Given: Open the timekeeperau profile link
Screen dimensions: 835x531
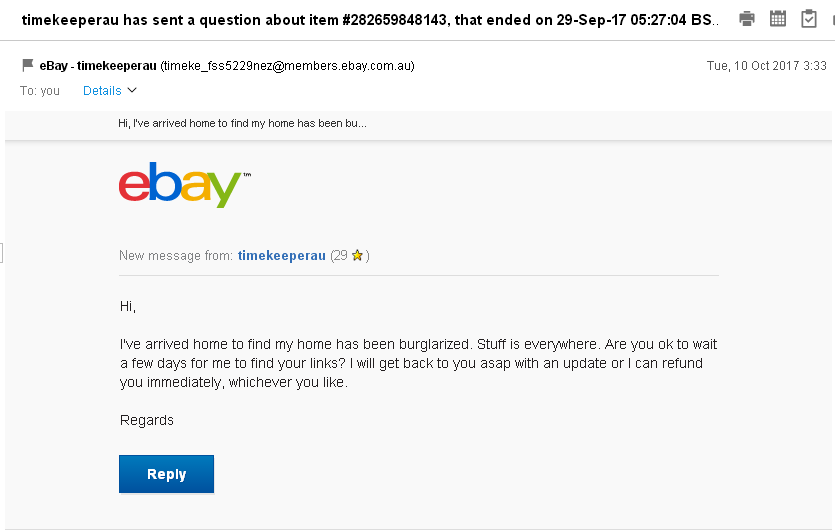Looking at the screenshot, I should (281, 256).
